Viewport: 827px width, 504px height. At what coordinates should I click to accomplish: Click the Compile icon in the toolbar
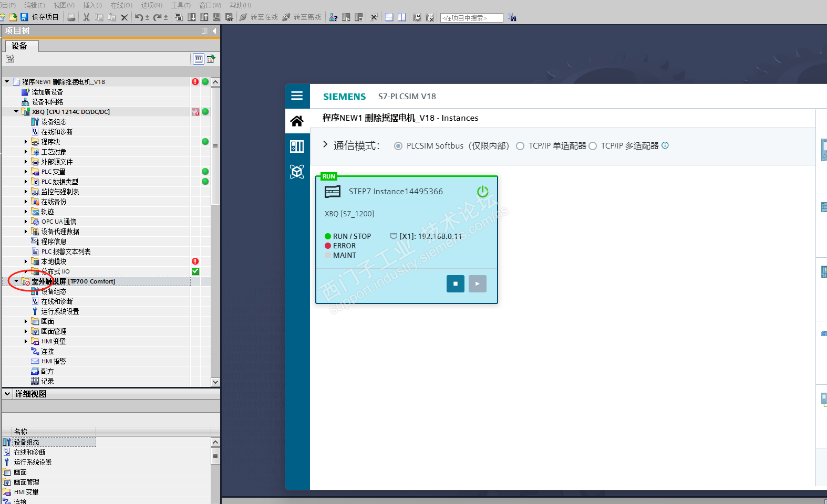(179, 17)
